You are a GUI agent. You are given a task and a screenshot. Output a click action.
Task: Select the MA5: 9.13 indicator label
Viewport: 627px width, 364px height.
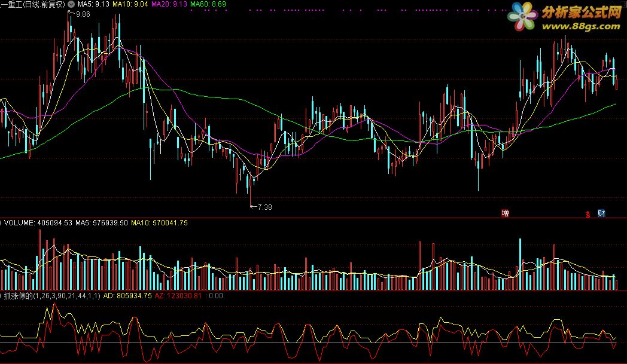pyautogui.click(x=93, y=4)
